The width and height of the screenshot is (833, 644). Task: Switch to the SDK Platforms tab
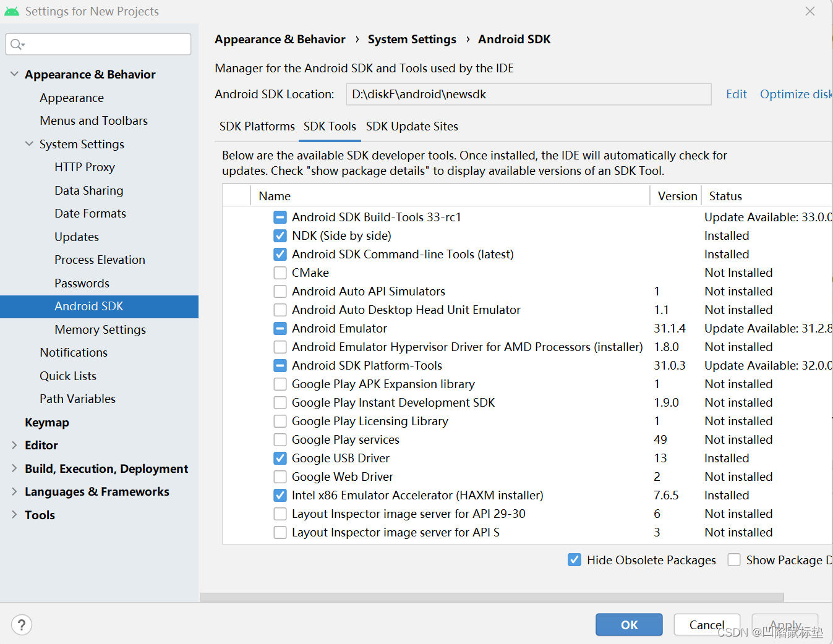click(257, 126)
